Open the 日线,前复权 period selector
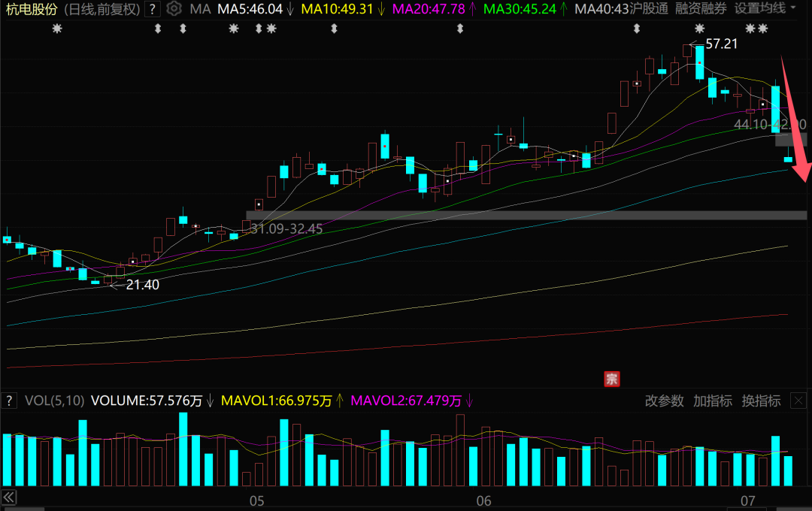The image size is (812, 511). (102, 9)
